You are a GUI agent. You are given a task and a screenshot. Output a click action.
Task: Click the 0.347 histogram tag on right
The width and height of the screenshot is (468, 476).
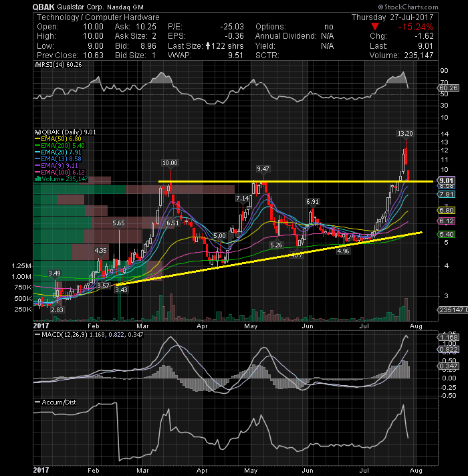pos(448,366)
